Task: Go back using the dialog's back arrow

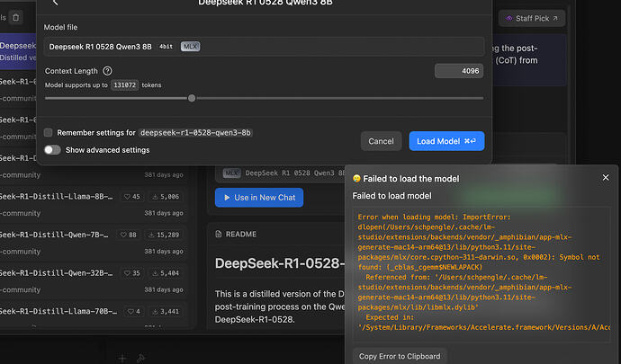Action: pyautogui.click(x=55, y=3)
